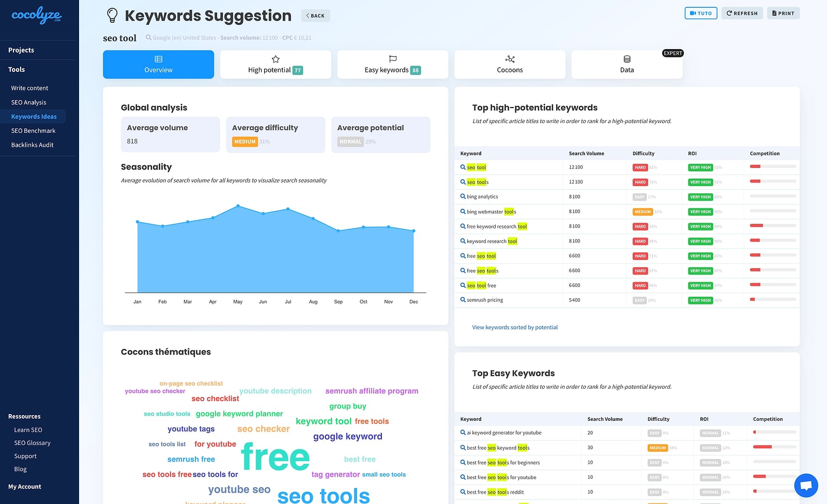Select Keywords Ideas in sidebar
The image size is (827, 504).
(x=34, y=116)
